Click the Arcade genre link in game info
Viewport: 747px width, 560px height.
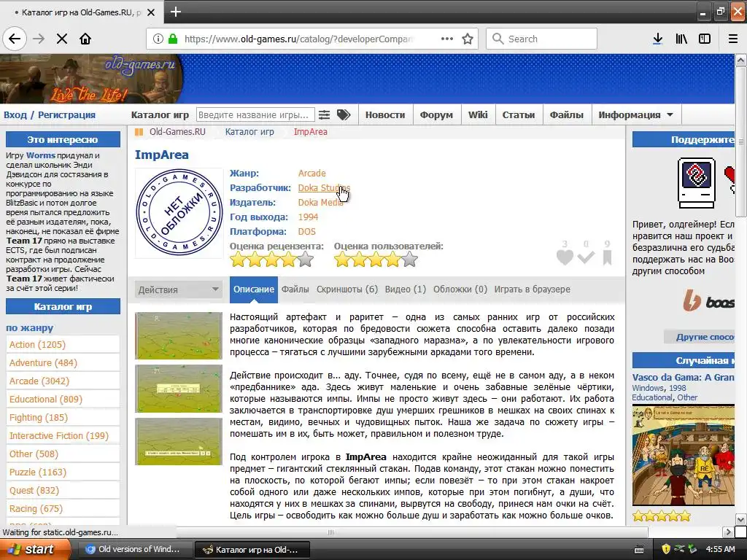[312, 174]
